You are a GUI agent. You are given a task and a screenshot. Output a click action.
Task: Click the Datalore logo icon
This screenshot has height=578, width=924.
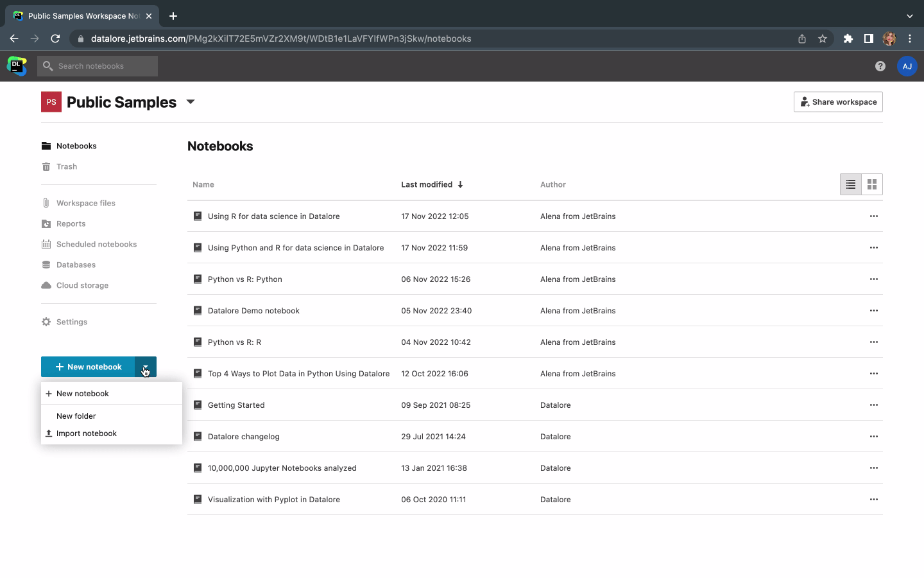[17, 66]
